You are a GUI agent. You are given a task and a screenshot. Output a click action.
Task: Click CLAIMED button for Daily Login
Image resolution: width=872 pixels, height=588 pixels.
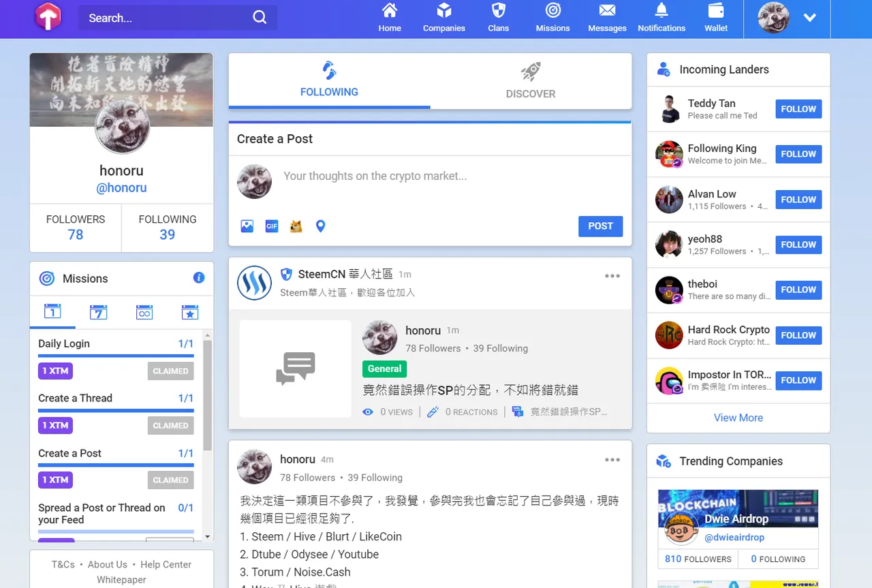170,371
